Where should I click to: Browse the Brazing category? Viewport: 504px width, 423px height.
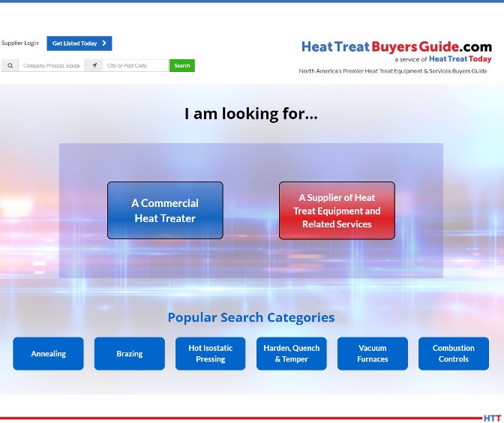tap(129, 353)
